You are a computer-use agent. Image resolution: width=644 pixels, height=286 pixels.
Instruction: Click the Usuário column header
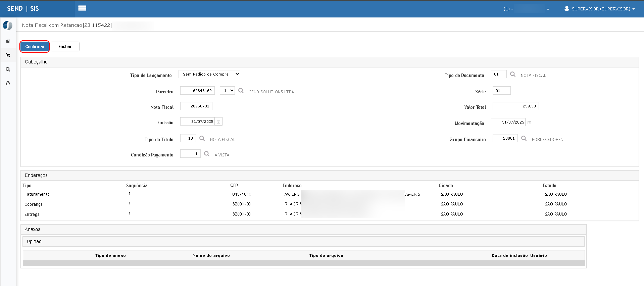[x=538, y=255]
